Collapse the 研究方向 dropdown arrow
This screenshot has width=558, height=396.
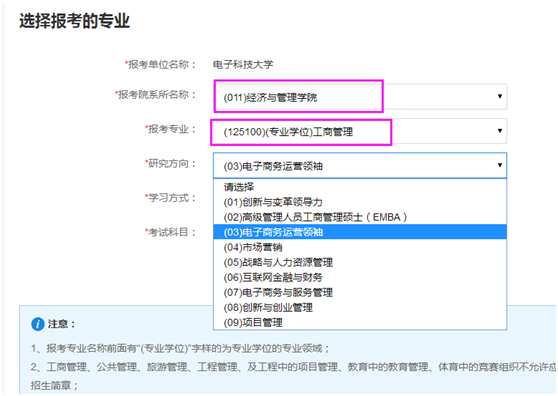[x=500, y=165]
